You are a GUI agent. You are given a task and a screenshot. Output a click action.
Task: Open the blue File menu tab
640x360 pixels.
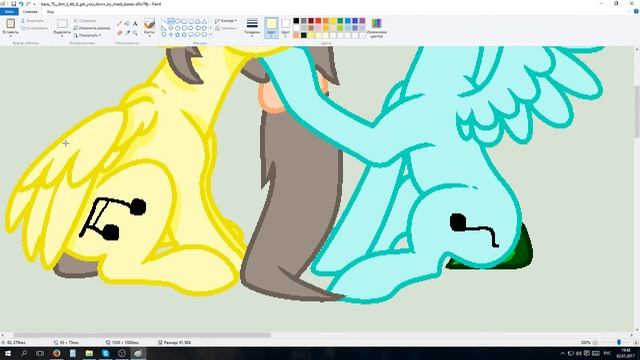(9, 11)
